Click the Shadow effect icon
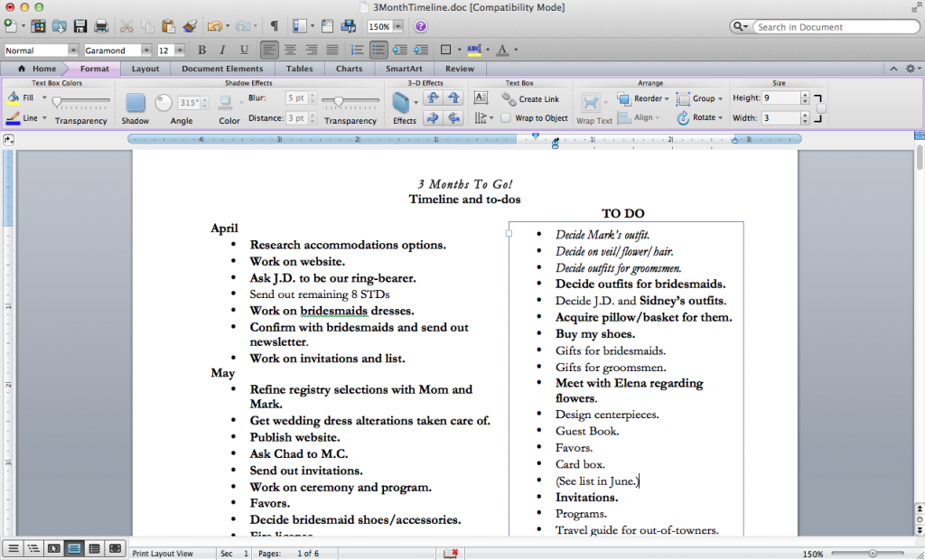Screen dimensions: 925x560 (x=135, y=103)
